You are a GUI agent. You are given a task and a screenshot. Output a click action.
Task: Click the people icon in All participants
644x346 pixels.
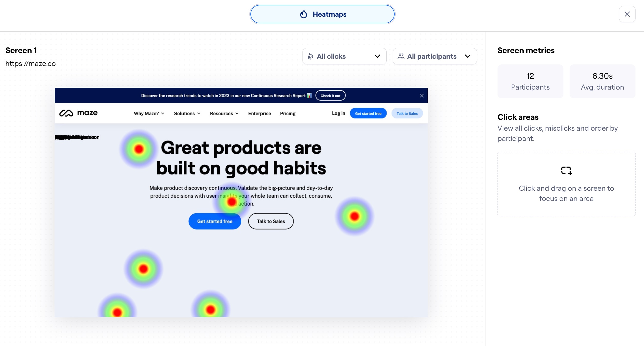coord(401,56)
